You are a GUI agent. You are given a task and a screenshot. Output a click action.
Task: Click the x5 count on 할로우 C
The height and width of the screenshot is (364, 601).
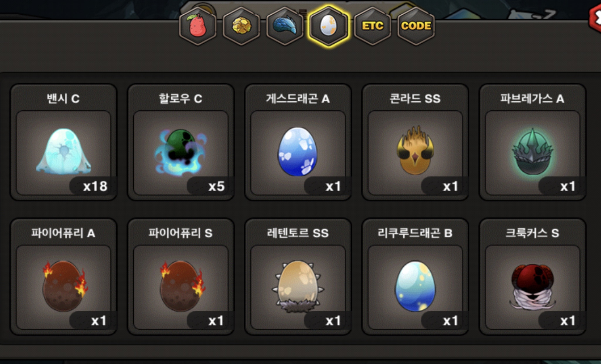click(x=217, y=186)
